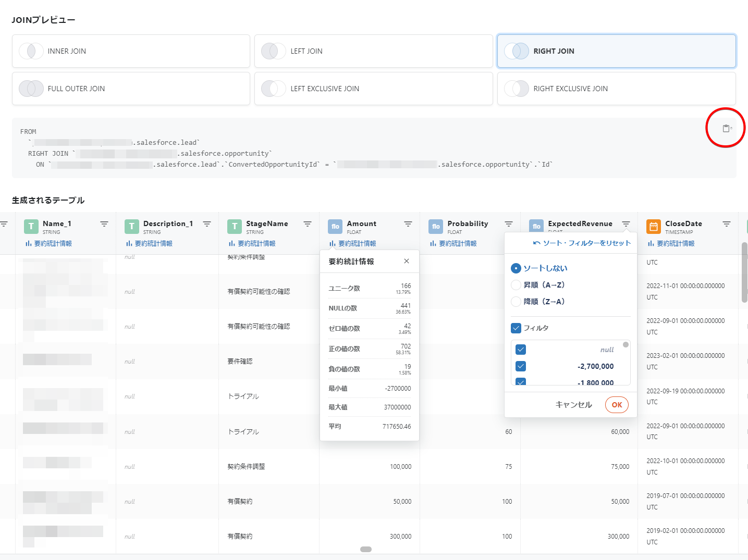Toggle the フィルタ checkbox
The height and width of the screenshot is (560, 748).
point(516,328)
